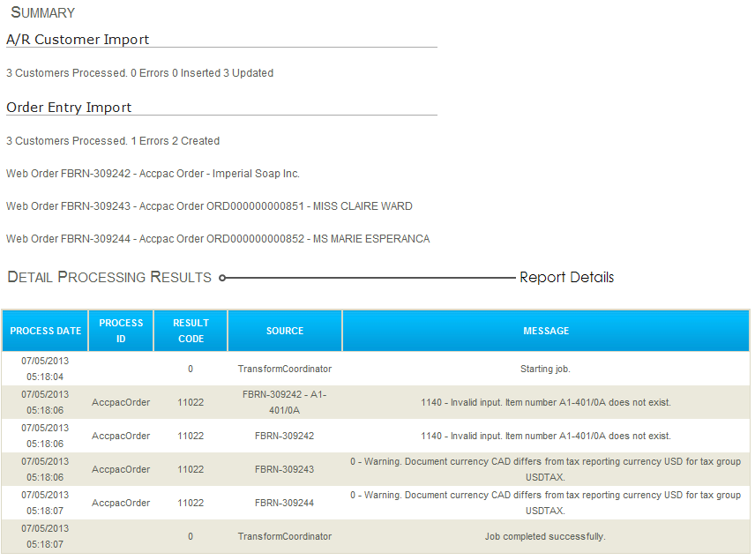Viewport: 755px width, 560px height.
Task: Click the A/R Customer Import heading
Action: pos(78,40)
